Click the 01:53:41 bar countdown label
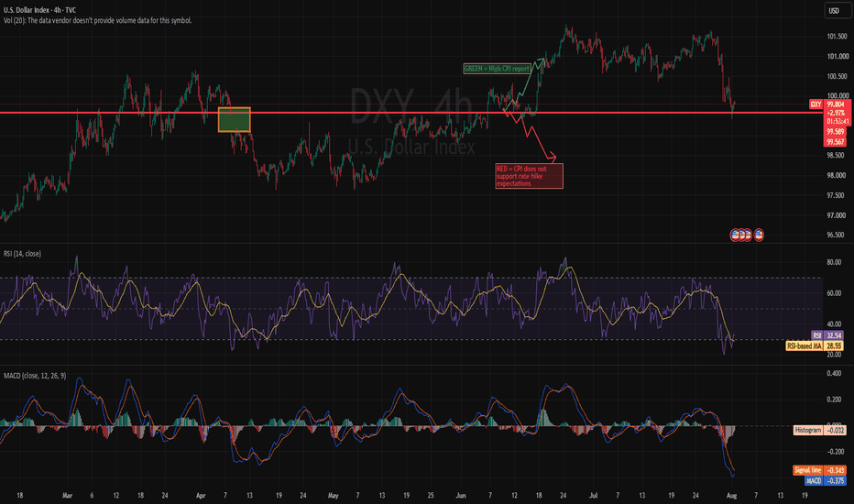This screenshot has height=504, width=854. coord(838,121)
